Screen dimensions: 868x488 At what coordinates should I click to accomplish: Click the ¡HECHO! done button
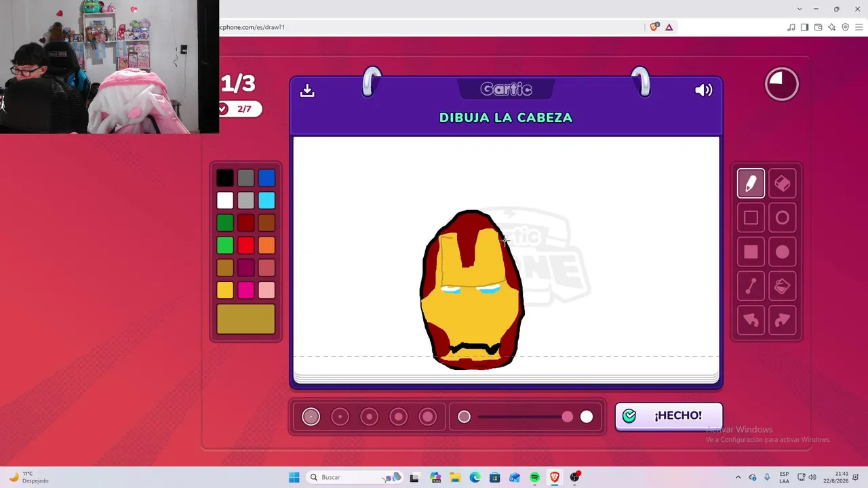[x=669, y=416]
